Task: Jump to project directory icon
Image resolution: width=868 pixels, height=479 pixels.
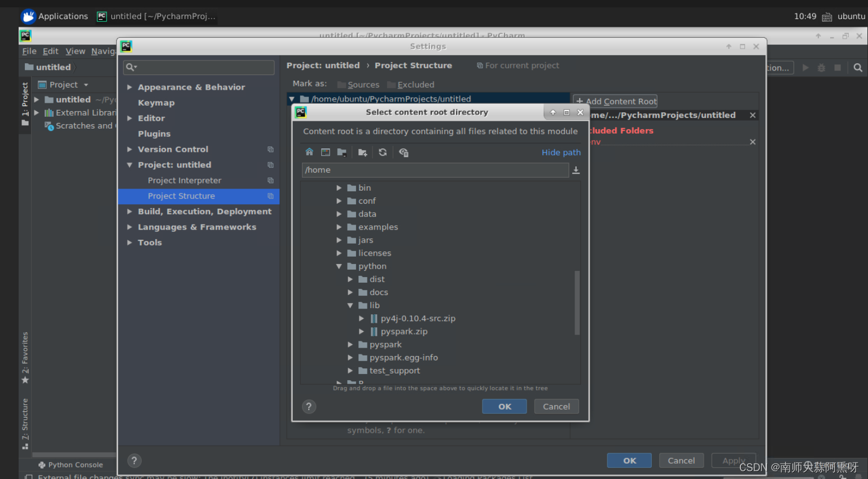Action: tap(342, 152)
